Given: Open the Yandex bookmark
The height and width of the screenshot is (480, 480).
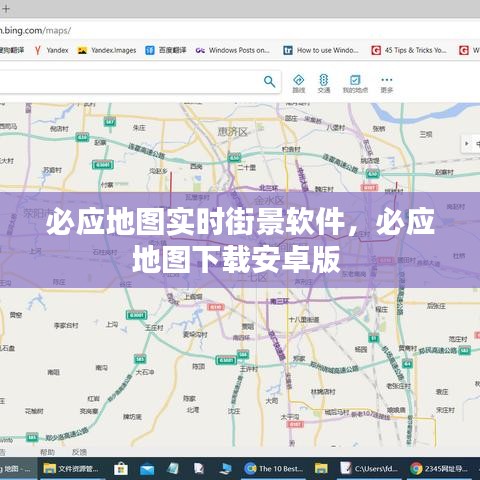Looking at the screenshot, I should click(x=51, y=50).
